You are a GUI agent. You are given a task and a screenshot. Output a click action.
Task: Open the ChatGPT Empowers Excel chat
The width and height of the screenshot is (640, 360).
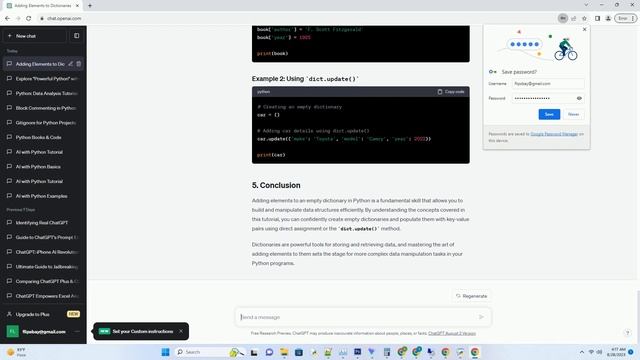coord(43,296)
